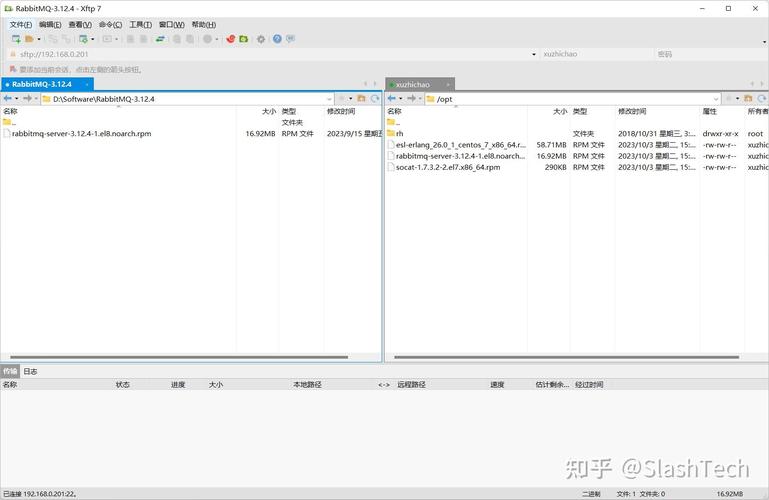The height and width of the screenshot is (500, 769).
Task: Open the 查看(V) menu
Action: [80, 25]
